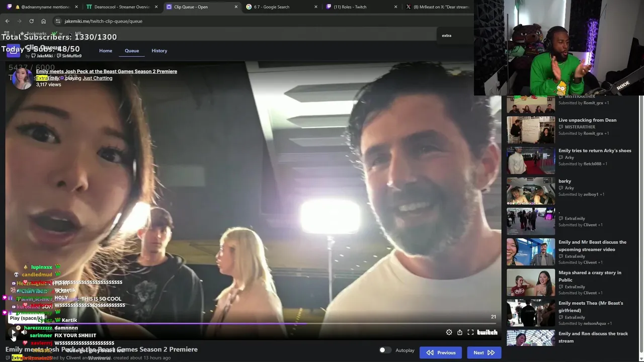Open the clip title link above player
644x362 pixels.
107,71
